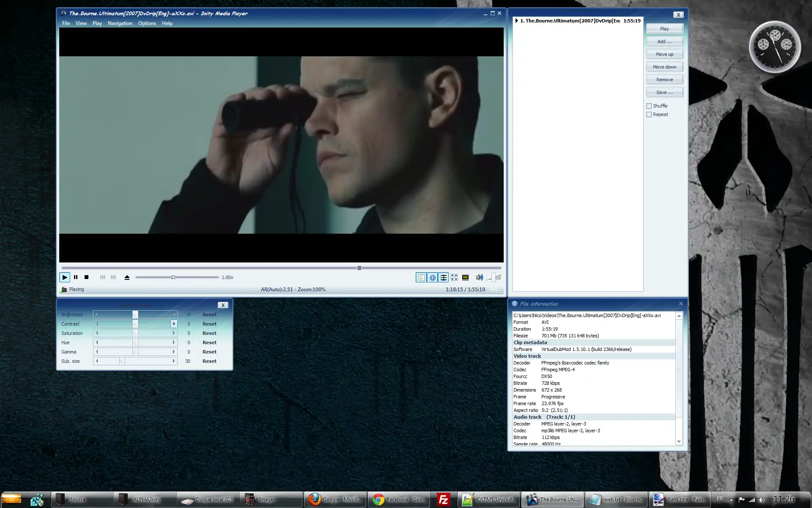Drag the playback progress slider
This screenshot has width=812, height=508.
[359, 268]
